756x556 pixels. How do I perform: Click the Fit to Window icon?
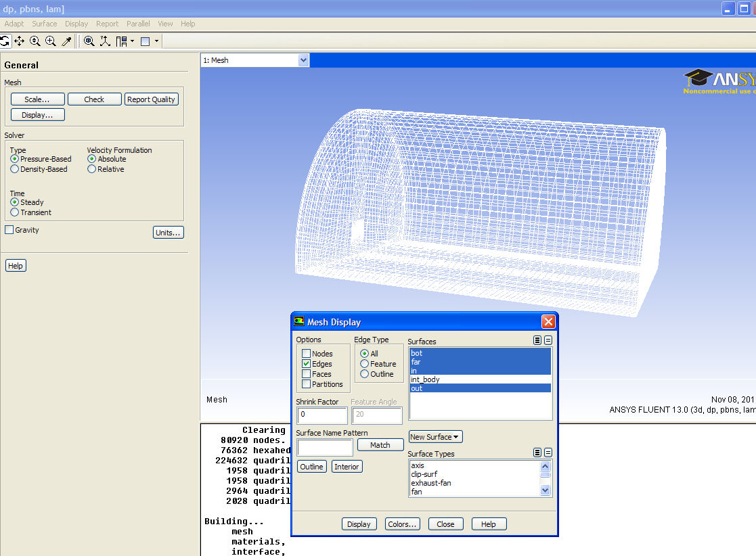point(89,41)
